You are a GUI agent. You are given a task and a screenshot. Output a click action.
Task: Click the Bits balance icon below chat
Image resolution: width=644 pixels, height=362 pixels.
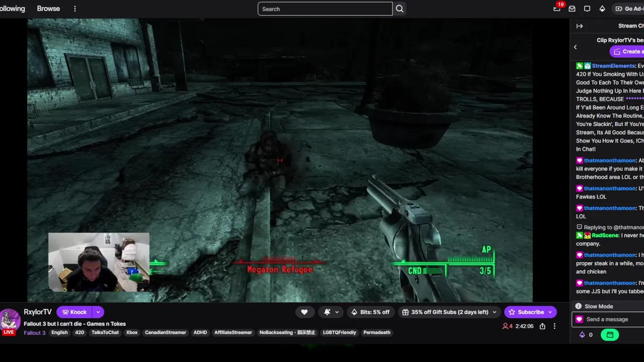click(582, 335)
